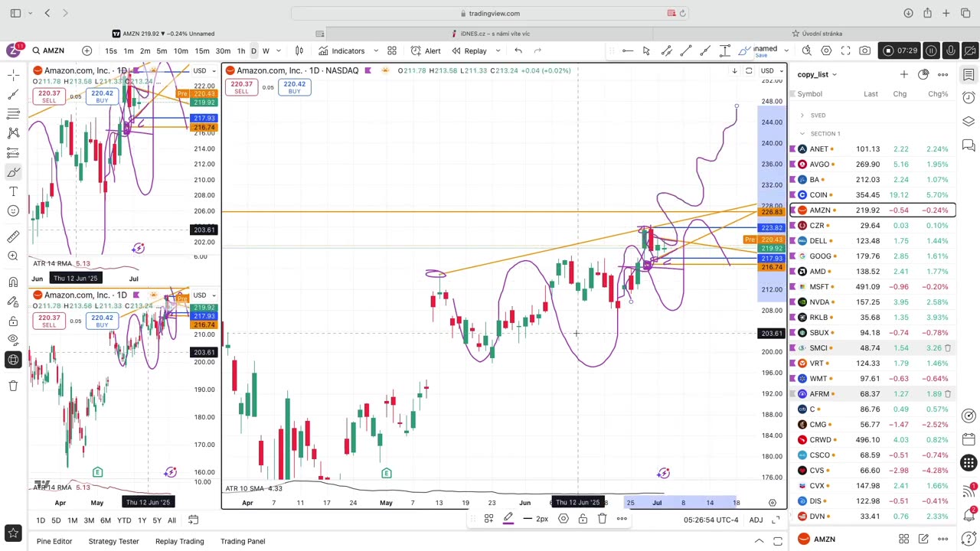Click the 220.37 SELL button on main chart
The height and width of the screenshot is (551, 980).
click(x=241, y=87)
